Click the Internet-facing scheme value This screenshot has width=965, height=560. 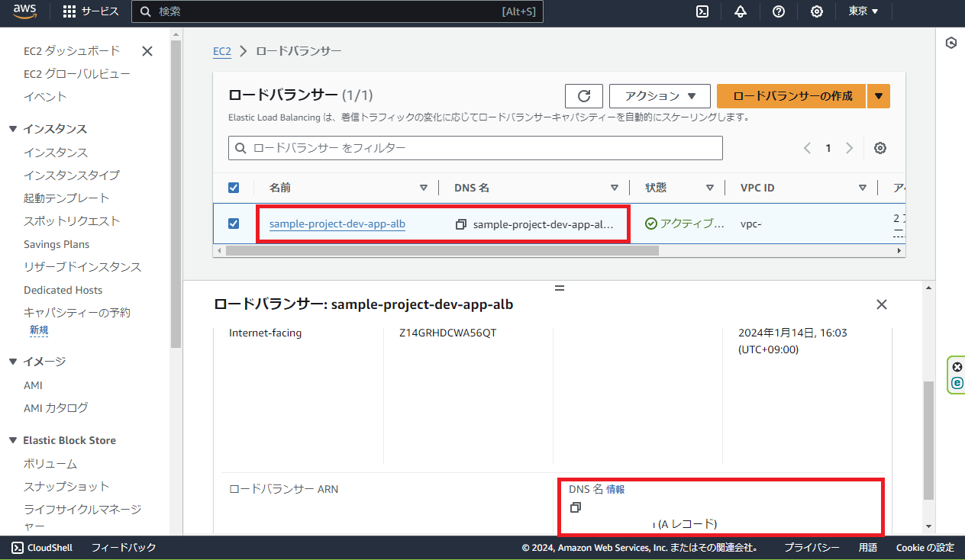[266, 333]
